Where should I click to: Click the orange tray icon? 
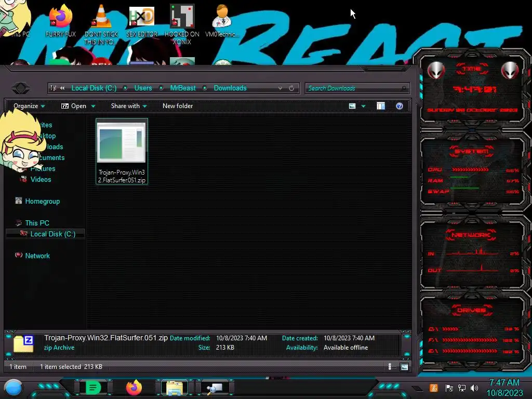tap(434, 388)
